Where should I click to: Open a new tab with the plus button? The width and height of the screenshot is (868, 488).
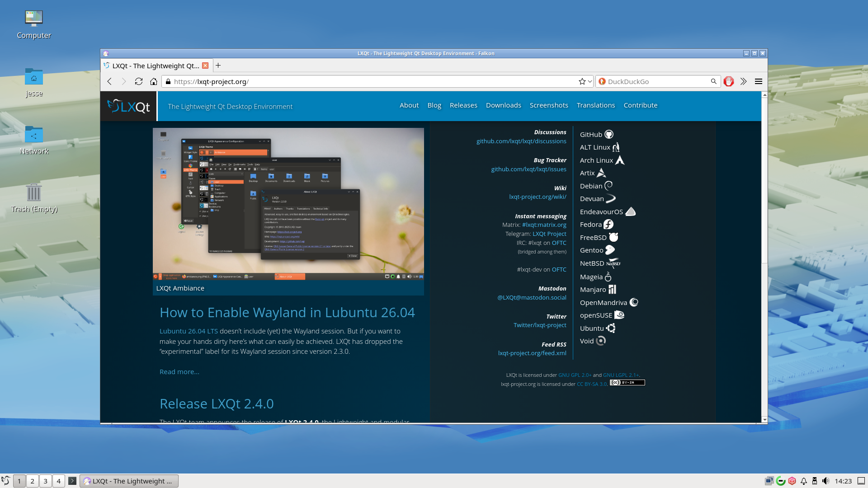point(218,66)
